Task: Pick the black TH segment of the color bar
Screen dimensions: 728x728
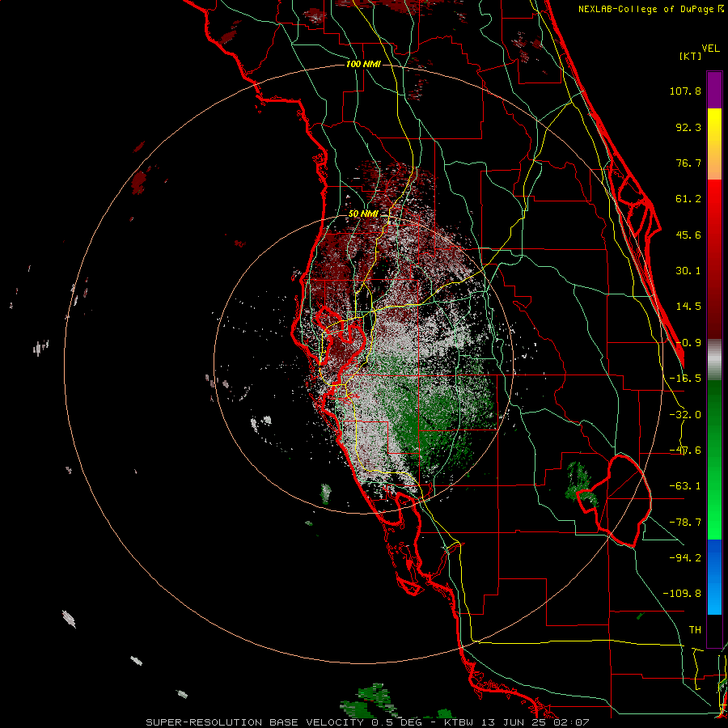Action: pyautogui.click(x=714, y=630)
